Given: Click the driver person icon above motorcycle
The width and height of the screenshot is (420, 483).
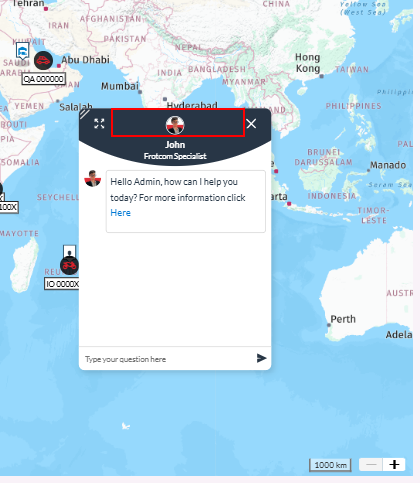Looking at the screenshot, I should coord(69,252).
